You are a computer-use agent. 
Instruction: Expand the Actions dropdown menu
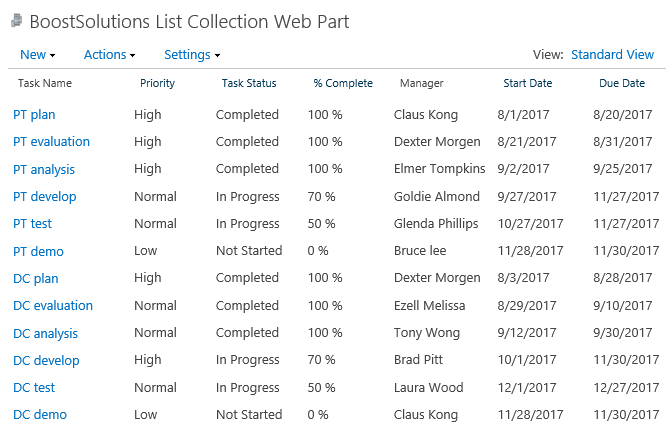click(109, 55)
